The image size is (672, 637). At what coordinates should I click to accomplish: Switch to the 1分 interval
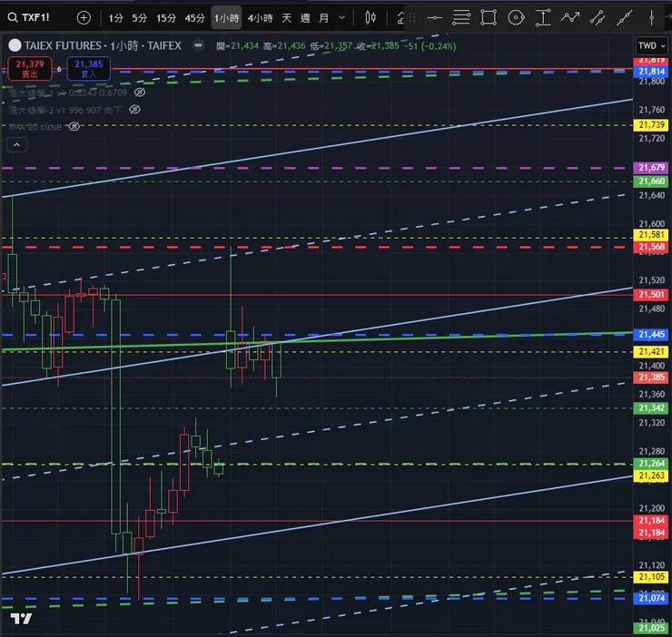click(x=115, y=18)
